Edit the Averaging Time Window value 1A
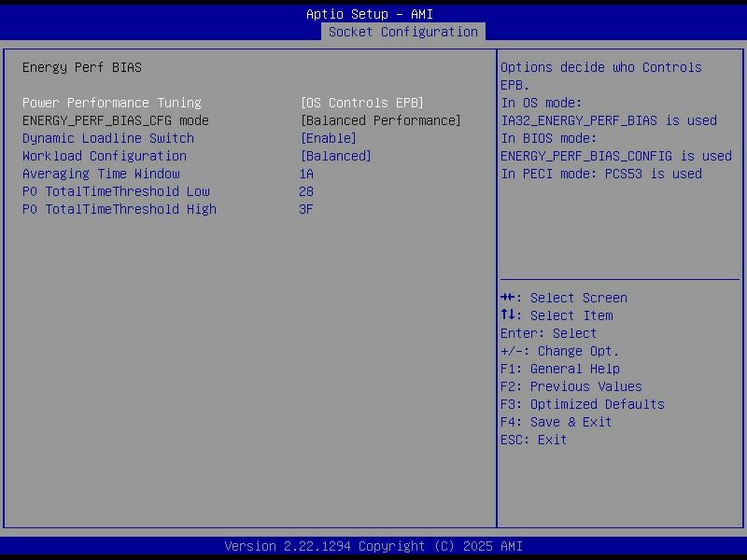 click(306, 174)
